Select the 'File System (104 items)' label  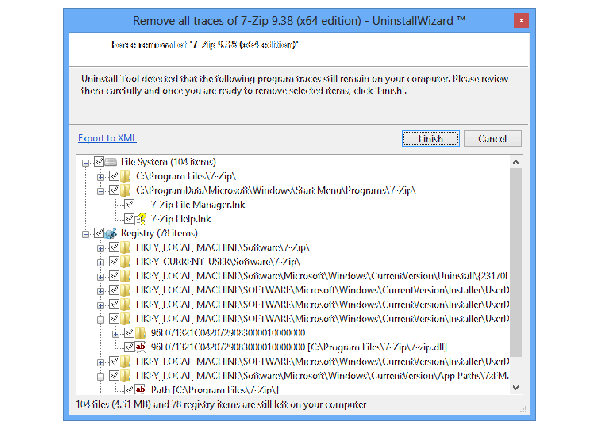click(x=168, y=162)
